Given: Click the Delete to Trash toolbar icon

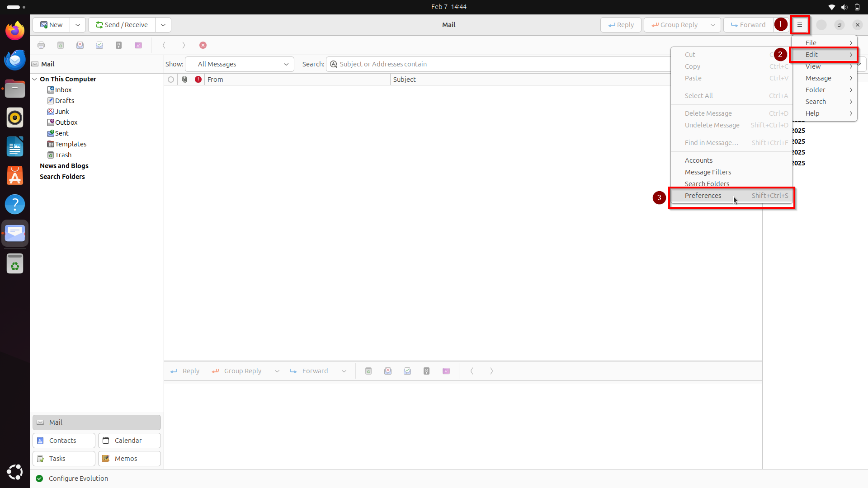Looking at the screenshot, I should 61,45.
